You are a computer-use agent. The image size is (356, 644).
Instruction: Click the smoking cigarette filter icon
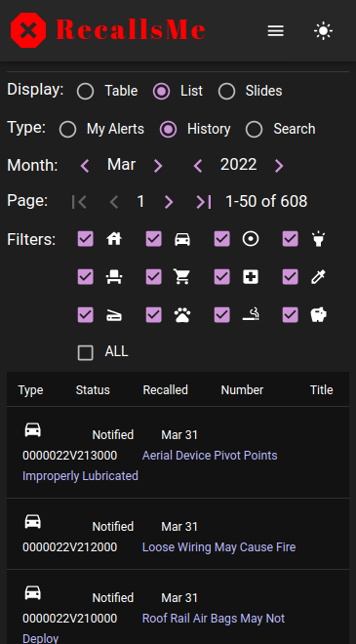(251, 315)
